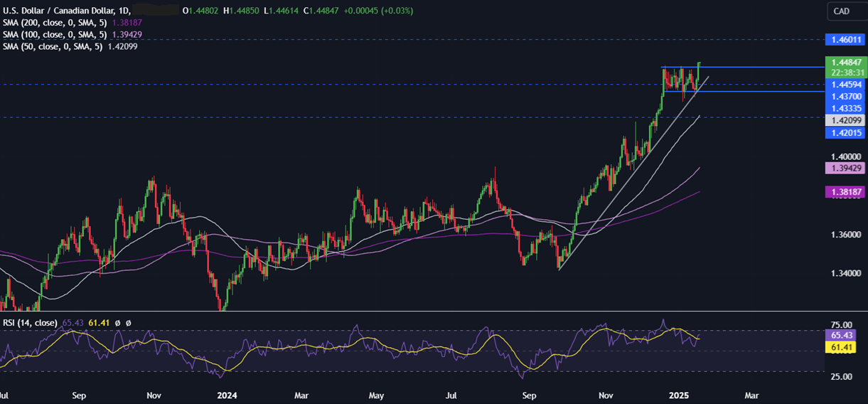868x404 pixels.
Task: Click the high value H1.44850
Action: 241,11
